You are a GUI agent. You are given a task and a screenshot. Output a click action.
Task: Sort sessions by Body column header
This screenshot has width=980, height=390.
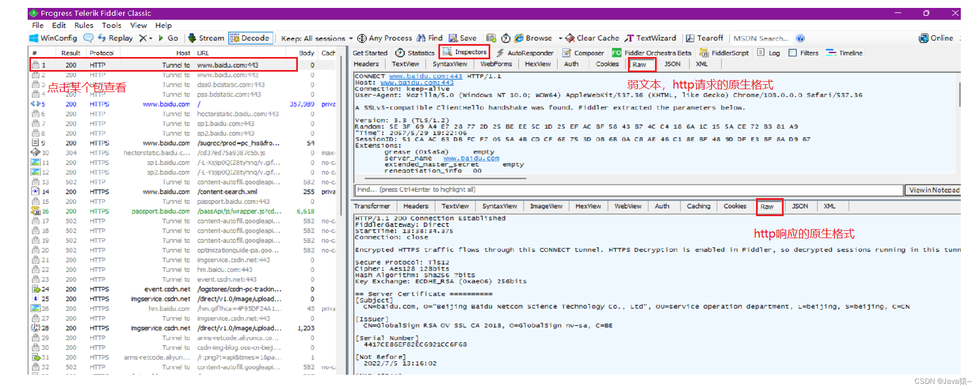[x=306, y=52]
